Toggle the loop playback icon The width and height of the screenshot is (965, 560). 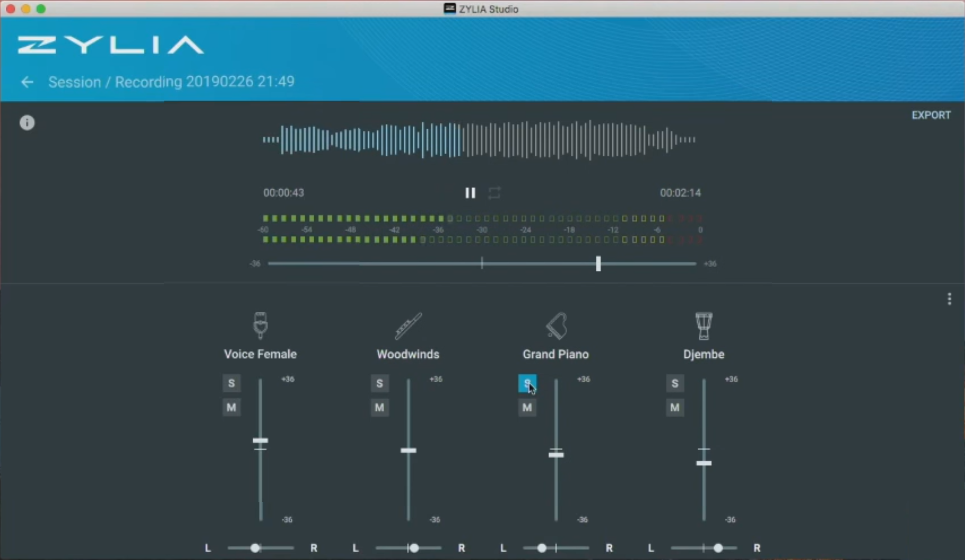[x=494, y=193]
